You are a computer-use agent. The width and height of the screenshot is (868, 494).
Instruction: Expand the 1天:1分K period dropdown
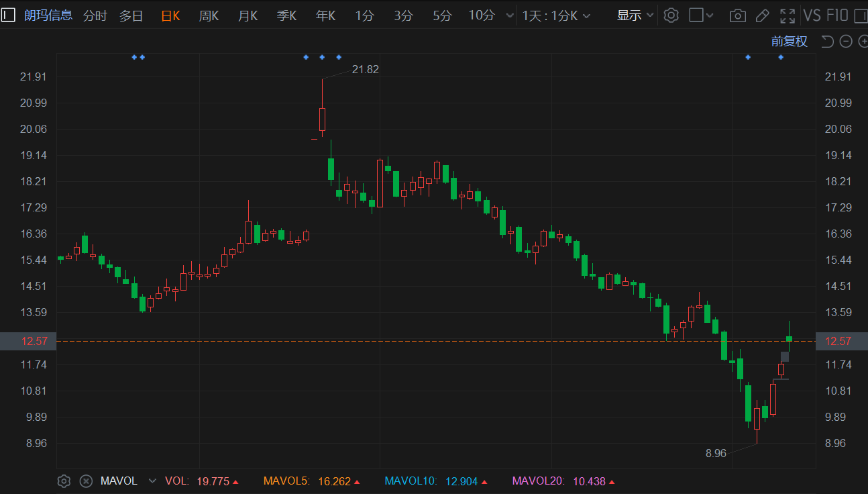coord(556,15)
